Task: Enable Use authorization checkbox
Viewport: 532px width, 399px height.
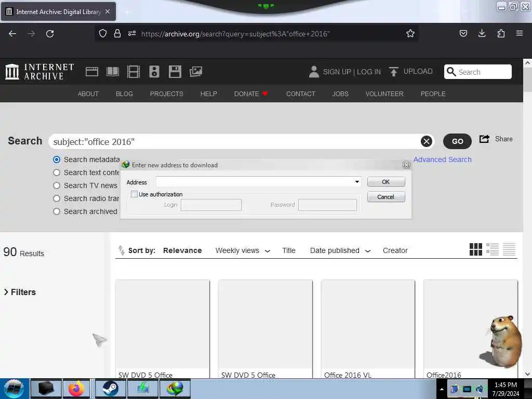Action: pyautogui.click(x=134, y=194)
